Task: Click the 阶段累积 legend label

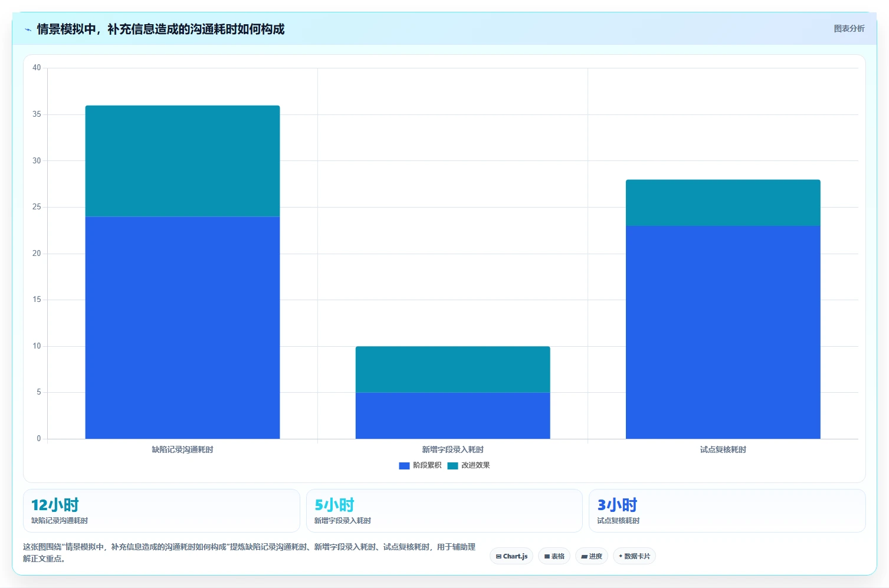Action: (427, 465)
